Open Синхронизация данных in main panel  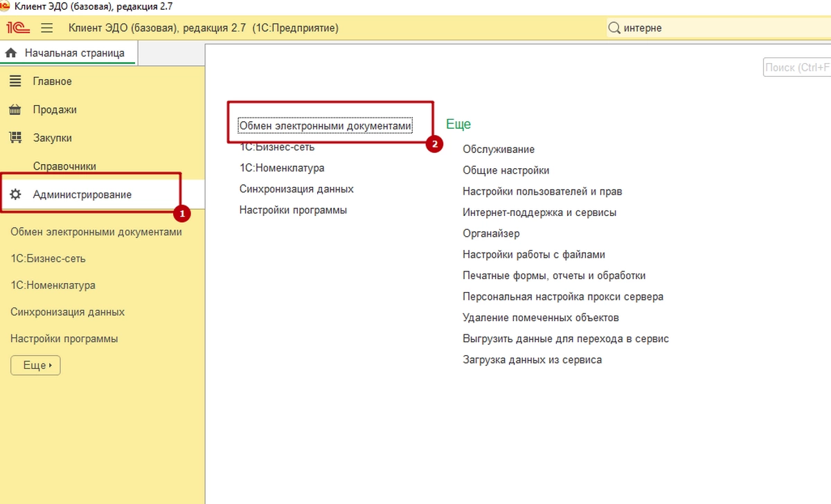click(296, 189)
